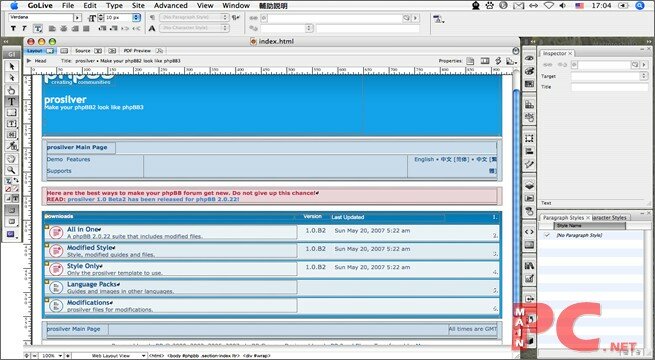Click the left align text icon
Image resolution: width=655 pixels, height=360 pixels.
52,28
